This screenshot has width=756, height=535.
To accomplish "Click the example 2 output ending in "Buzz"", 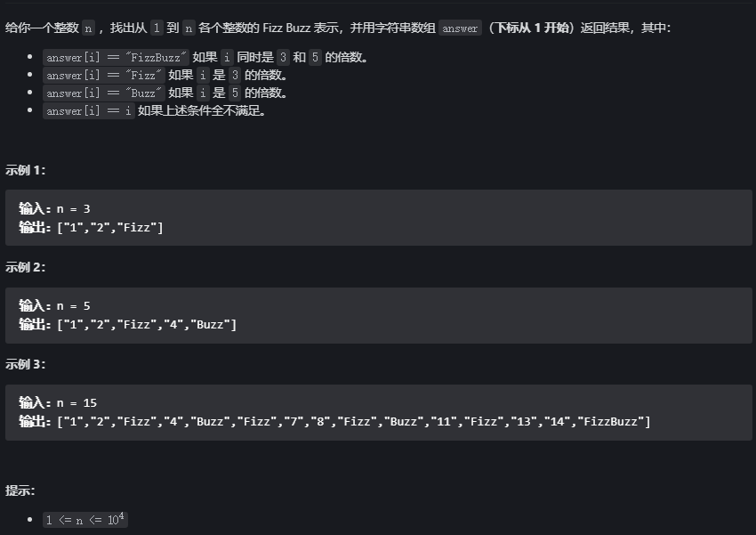I will pos(128,325).
